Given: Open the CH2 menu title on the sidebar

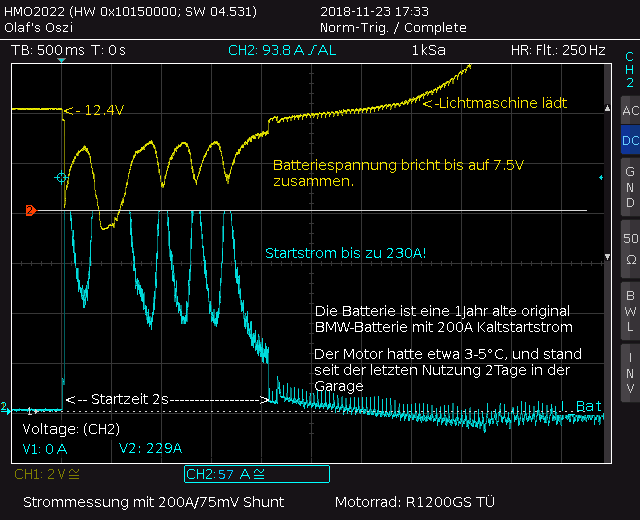Looking at the screenshot, I should (630, 69).
